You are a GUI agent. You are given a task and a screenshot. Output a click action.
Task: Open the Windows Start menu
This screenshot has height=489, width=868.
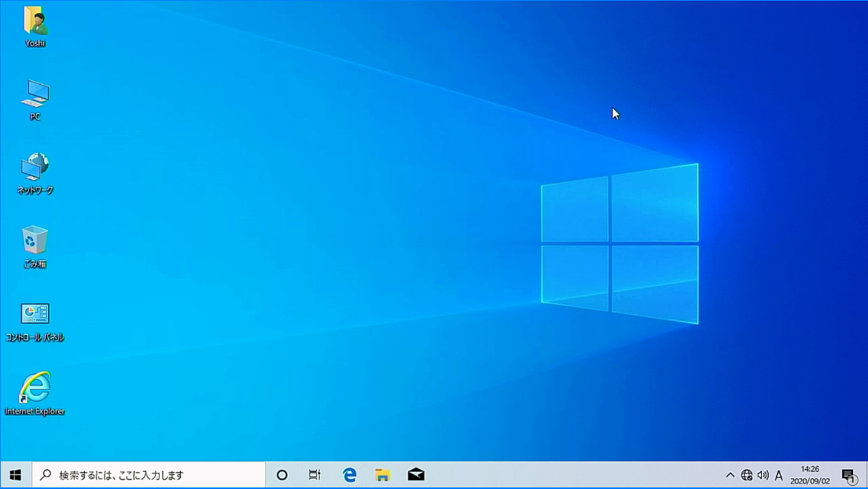coord(16,475)
